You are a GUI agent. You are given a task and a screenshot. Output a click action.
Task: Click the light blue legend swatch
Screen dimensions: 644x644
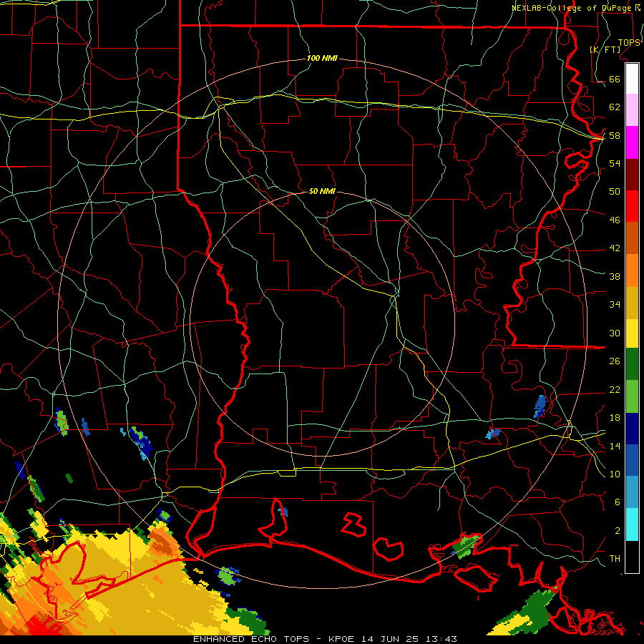click(x=632, y=492)
